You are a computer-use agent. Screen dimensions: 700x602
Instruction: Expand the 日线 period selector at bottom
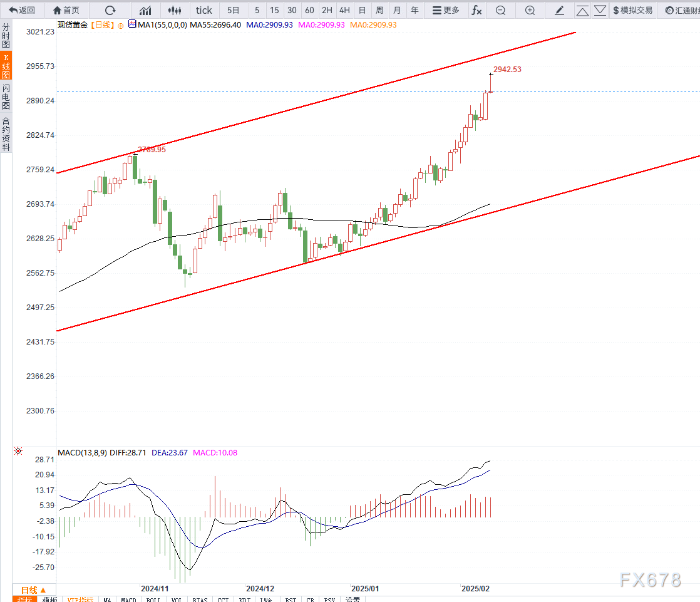pos(34,590)
